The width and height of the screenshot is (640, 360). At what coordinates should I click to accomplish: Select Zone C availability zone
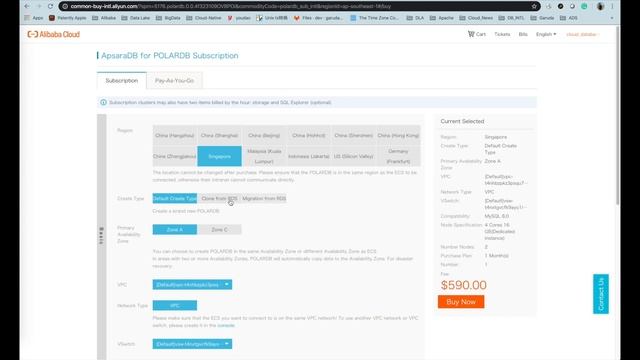click(x=219, y=230)
